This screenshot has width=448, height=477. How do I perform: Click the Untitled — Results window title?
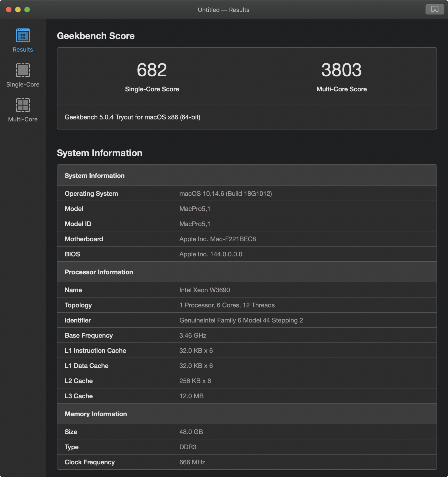(223, 10)
